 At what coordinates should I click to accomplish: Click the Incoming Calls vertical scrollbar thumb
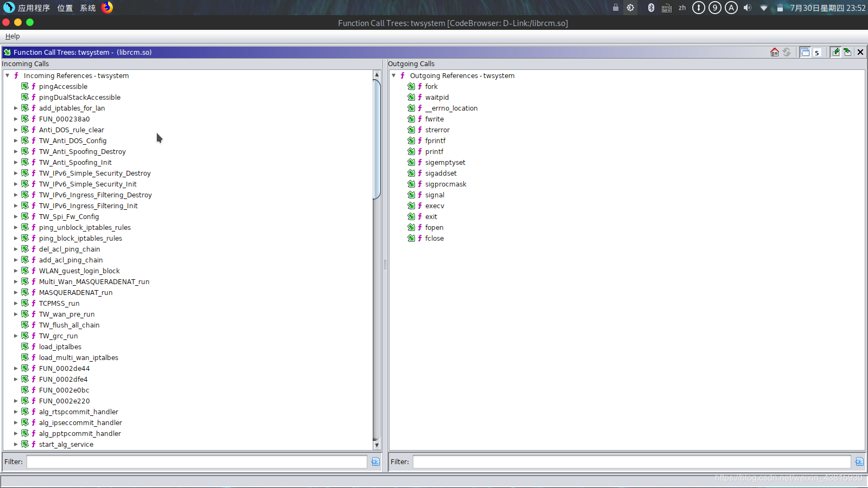pyautogui.click(x=376, y=139)
